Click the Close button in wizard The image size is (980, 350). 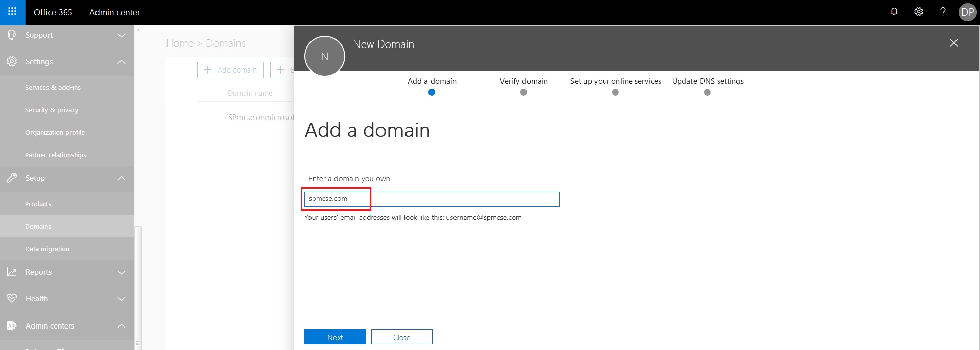(401, 337)
